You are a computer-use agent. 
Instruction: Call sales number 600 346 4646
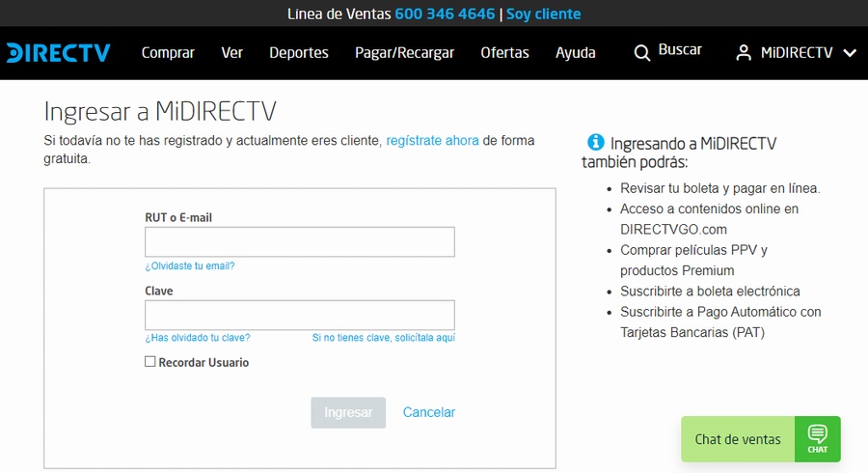pyautogui.click(x=445, y=14)
